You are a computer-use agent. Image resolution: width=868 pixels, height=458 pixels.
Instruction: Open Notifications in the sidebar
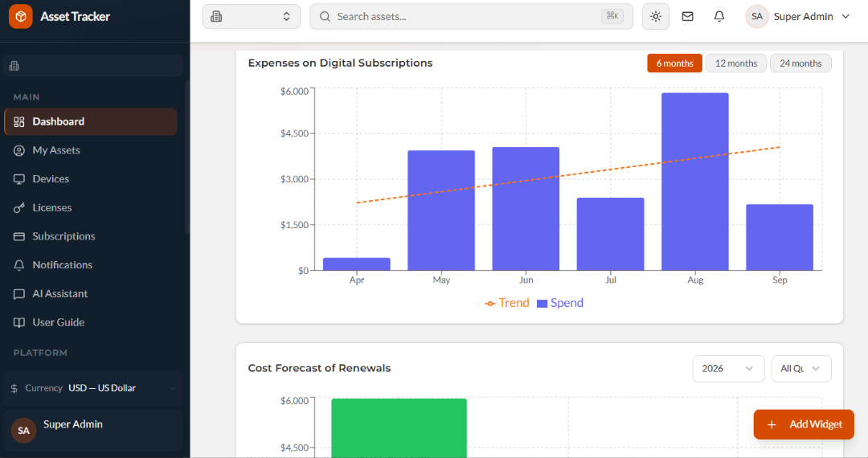coord(91,265)
